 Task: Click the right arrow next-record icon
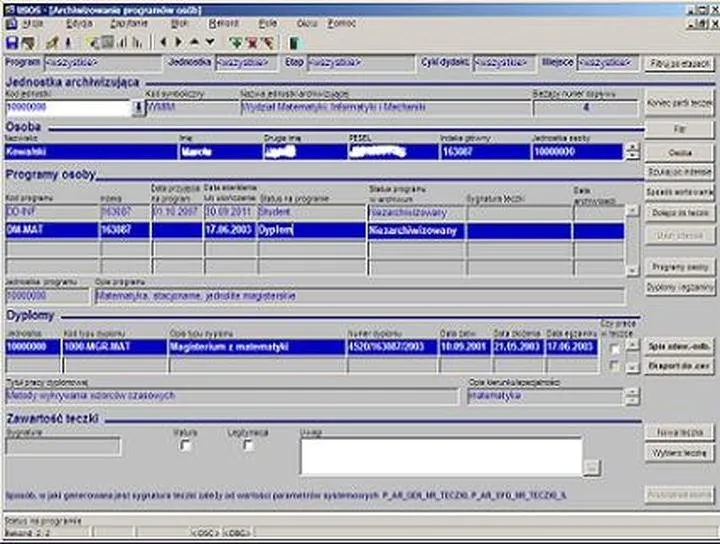coord(179,43)
